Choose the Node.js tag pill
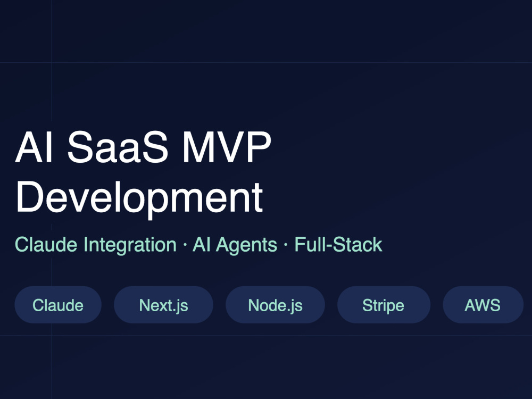 click(275, 305)
